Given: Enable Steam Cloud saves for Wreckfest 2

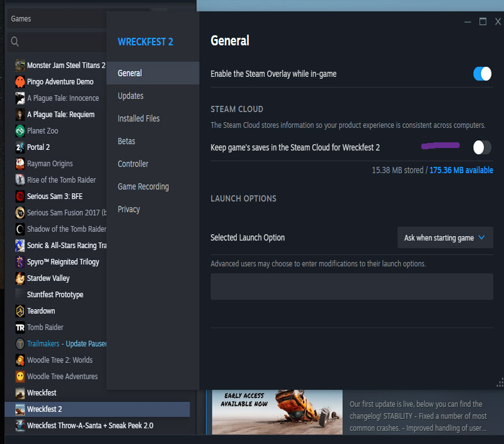Looking at the screenshot, I should 482,147.
